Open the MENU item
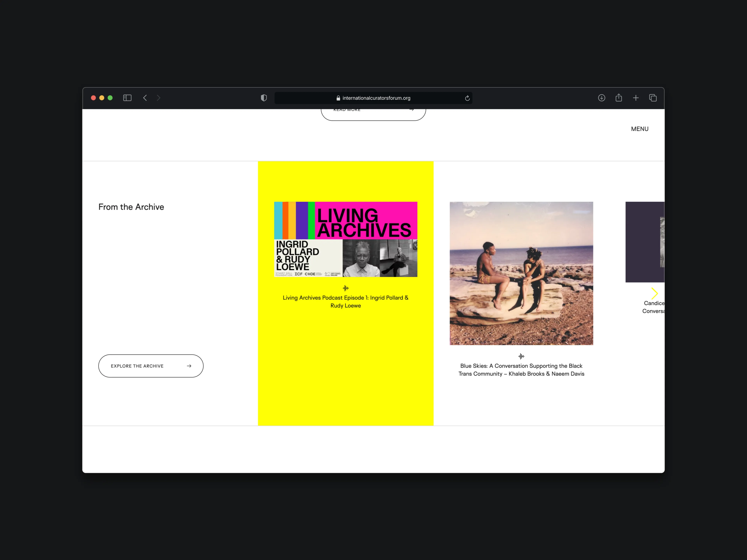This screenshot has width=747, height=560. pyautogui.click(x=640, y=129)
